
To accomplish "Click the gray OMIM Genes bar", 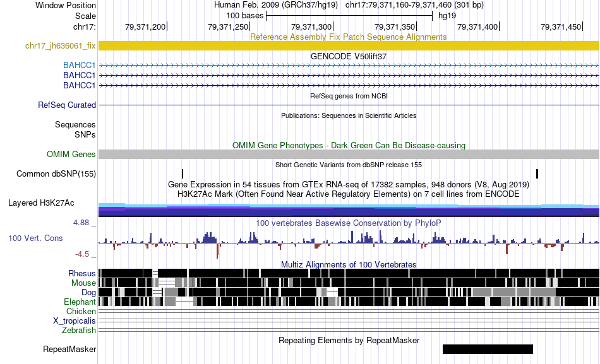I will tap(349, 154).
